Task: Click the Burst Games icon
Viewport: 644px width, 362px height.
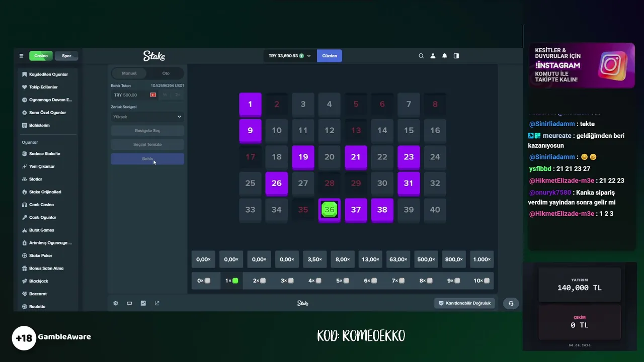Action: tap(24, 230)
